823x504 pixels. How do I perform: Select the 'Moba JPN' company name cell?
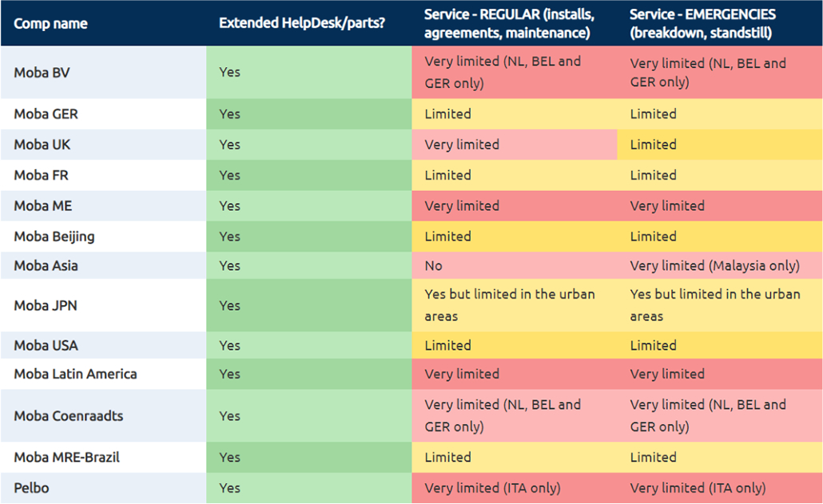[x=46, y=305]
